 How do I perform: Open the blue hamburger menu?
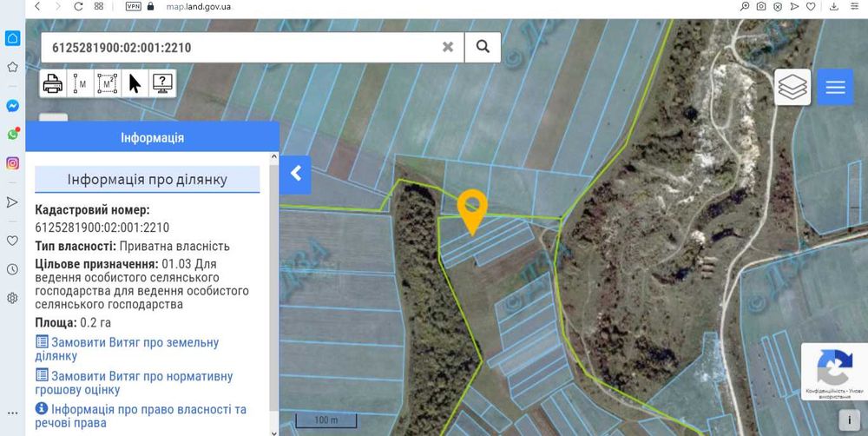click(x=835, y=87)
